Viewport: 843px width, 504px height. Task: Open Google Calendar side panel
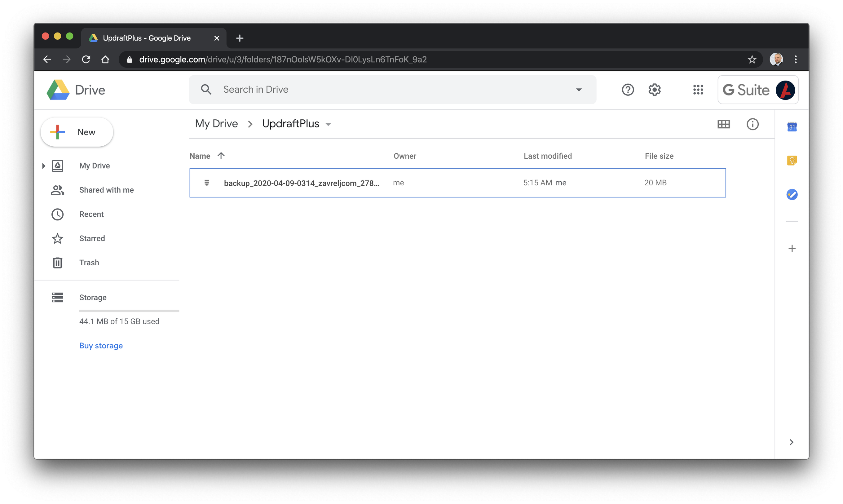click(792, 127)
